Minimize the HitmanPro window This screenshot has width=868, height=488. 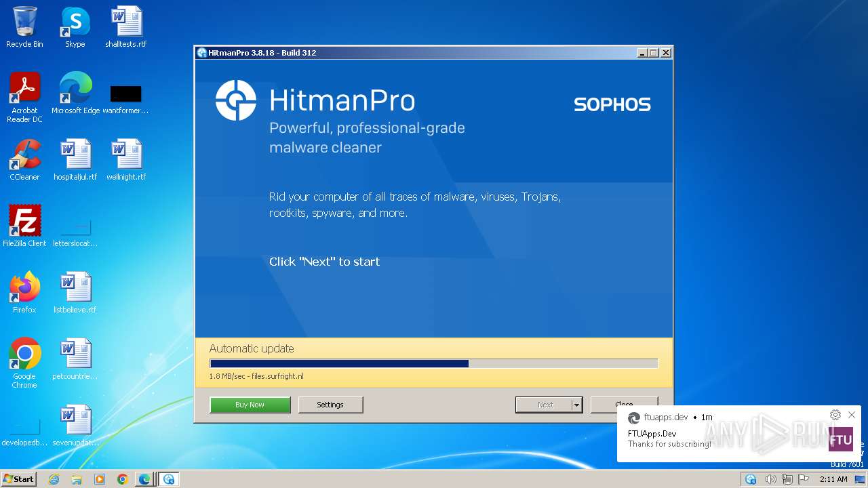click(642, 53)
